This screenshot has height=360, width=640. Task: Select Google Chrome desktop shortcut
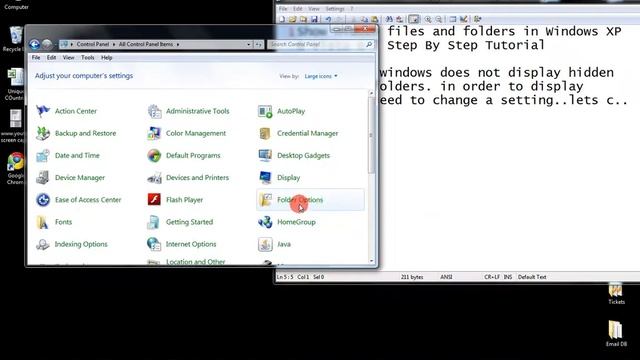pyautogui.click(x=16, y=169)
